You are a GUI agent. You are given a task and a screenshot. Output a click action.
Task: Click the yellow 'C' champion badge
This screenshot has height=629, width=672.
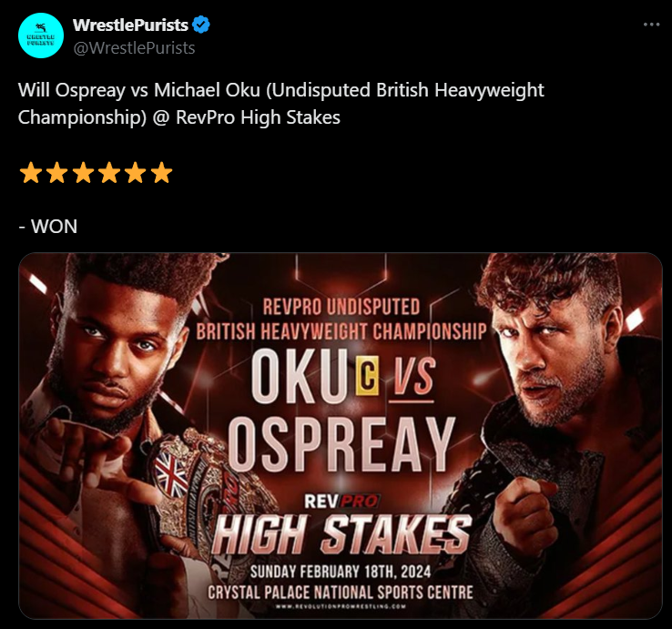click(x=367, y=376)
